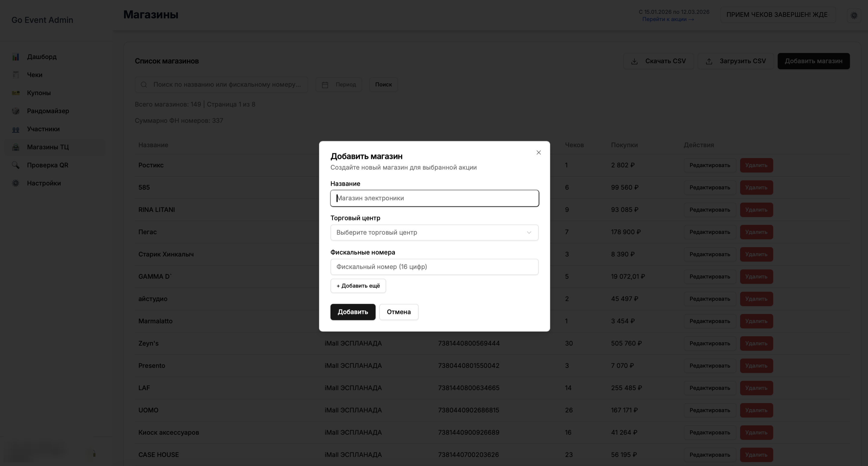Edit the Presento store
The width and height of the screenshot is (868, 466).
tap(710, 365)
